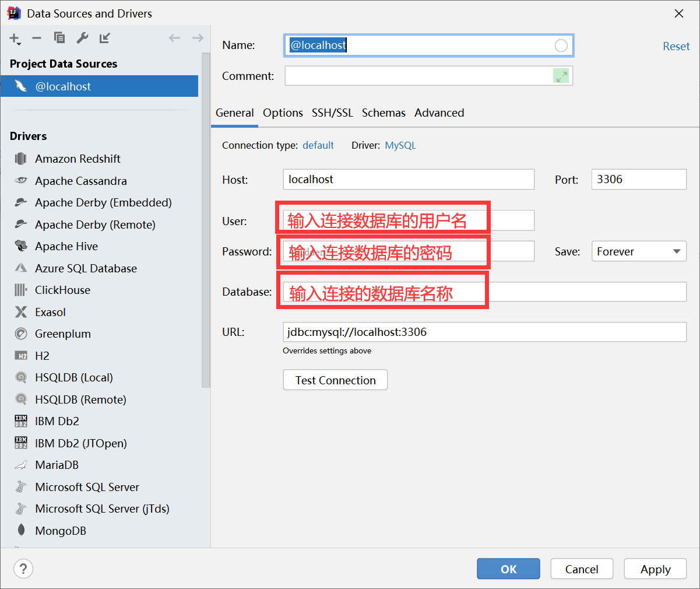Focus the Port input field

[639, 179]
